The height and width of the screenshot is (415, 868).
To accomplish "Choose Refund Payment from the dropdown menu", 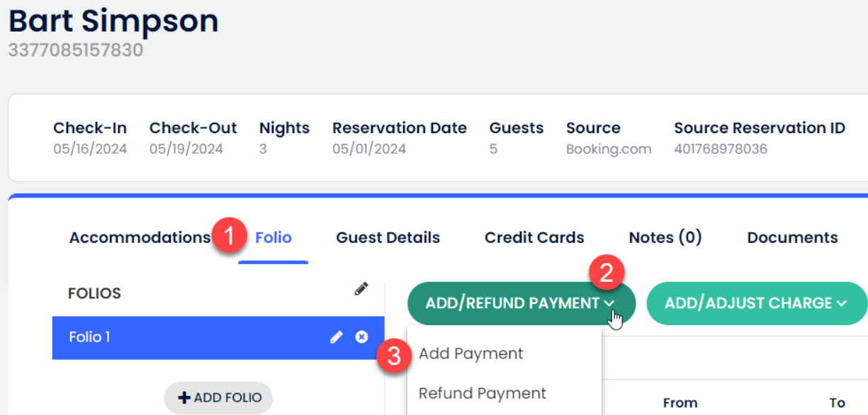I will tap(482, 393).
